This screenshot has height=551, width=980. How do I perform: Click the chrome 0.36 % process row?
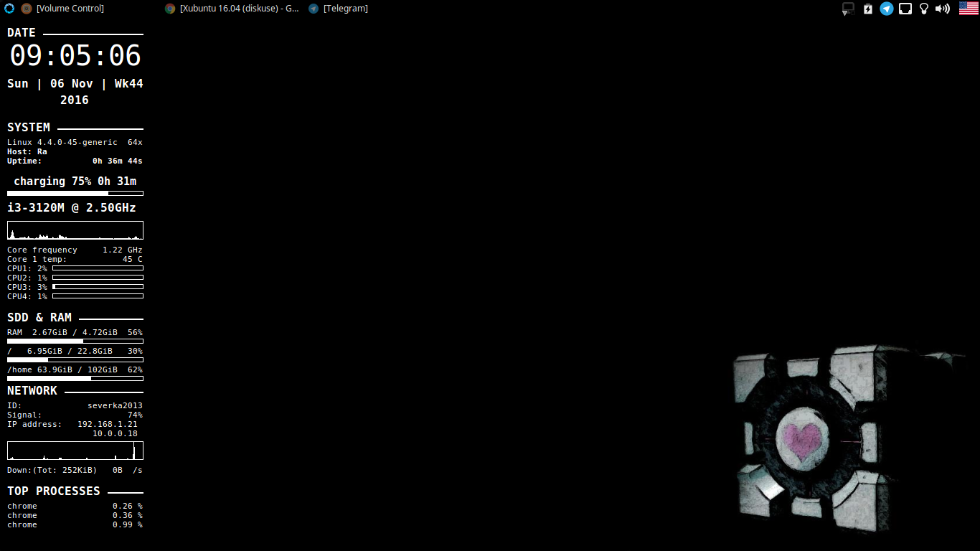[75, 516]
